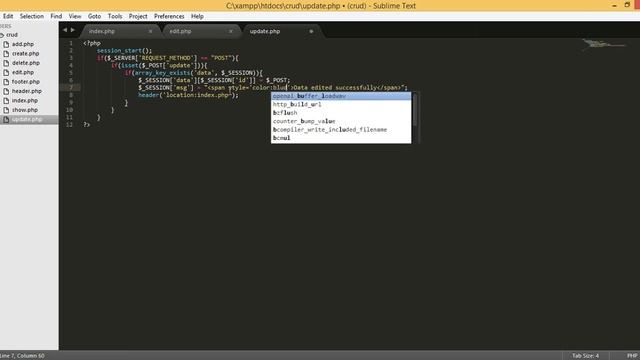Screen dimensions: 640x360
Task: Click autocomplete popup scrollbar
Action: (x=415, y=109)
